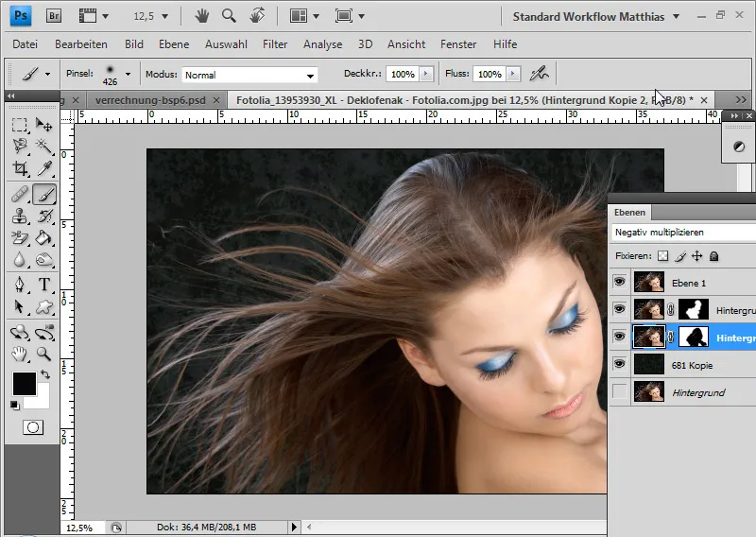Open the tool preset picker arrow

click(x=47, y=75)
